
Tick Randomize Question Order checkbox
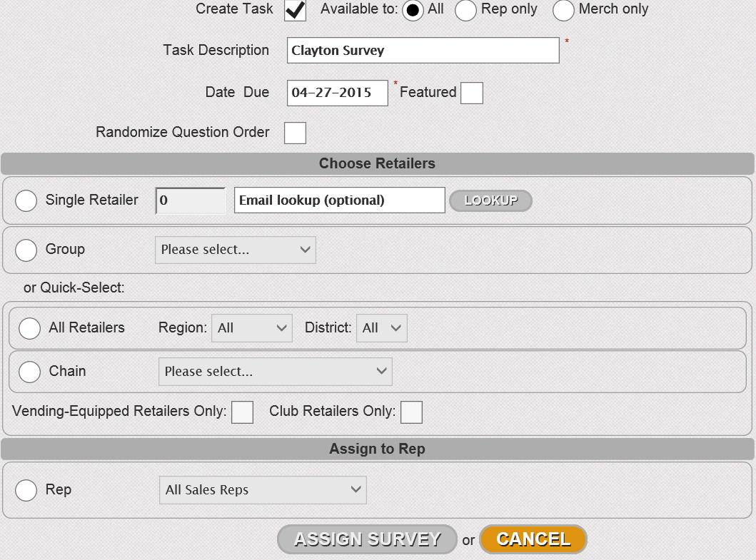[295, 133]
